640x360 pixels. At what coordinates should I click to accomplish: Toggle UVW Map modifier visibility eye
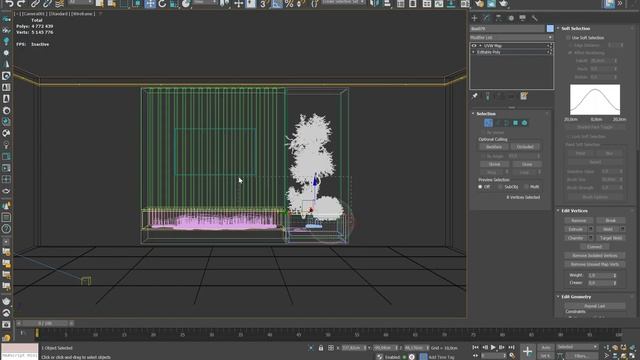[x=474, y=46]
